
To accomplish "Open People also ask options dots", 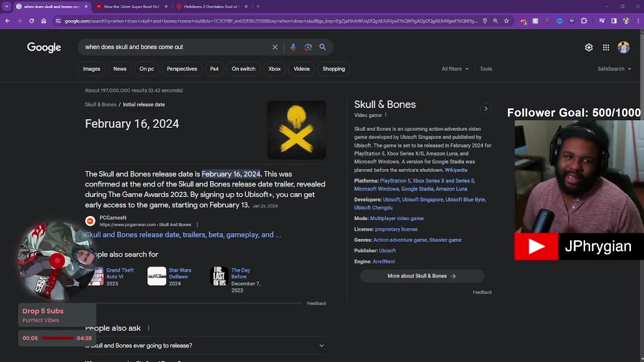I will tap(148, 328).
